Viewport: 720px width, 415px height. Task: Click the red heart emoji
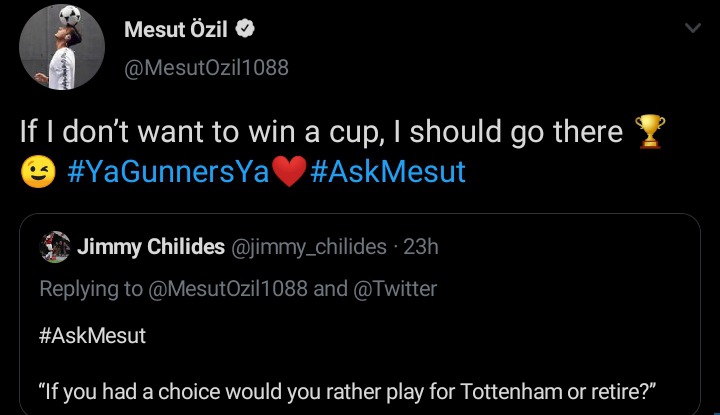click(289, 172)
